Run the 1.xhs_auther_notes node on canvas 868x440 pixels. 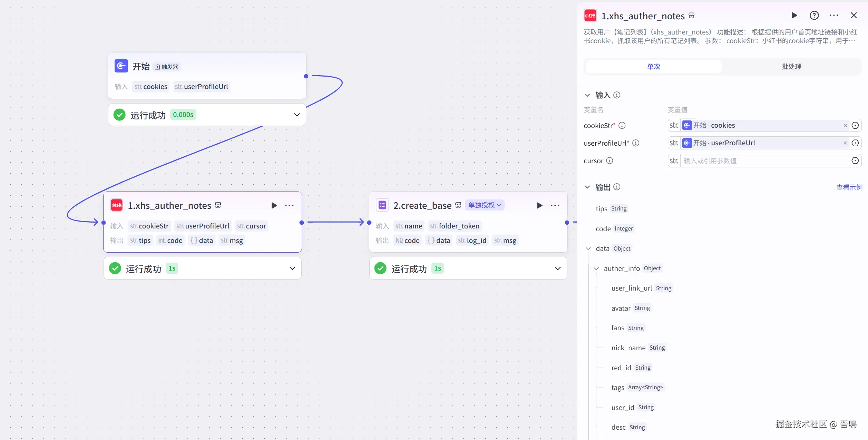click(274, 206)
